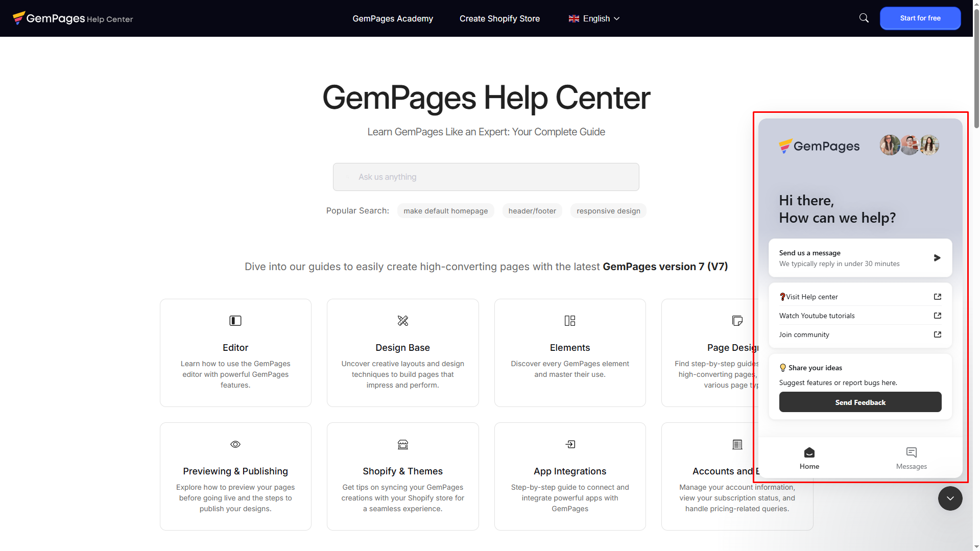
Task: Click the Shopify & Themes store icon
Action: click(x=402, y=444)
